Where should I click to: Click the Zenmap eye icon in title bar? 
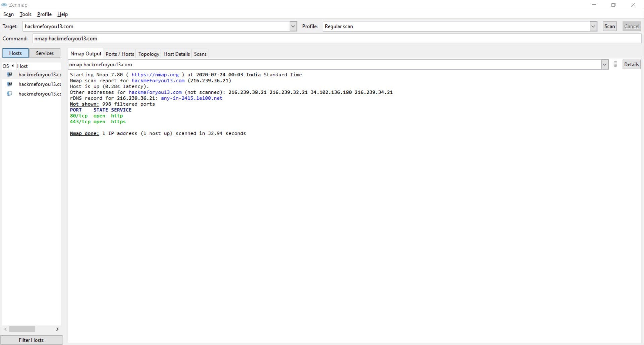click(4, 5)
